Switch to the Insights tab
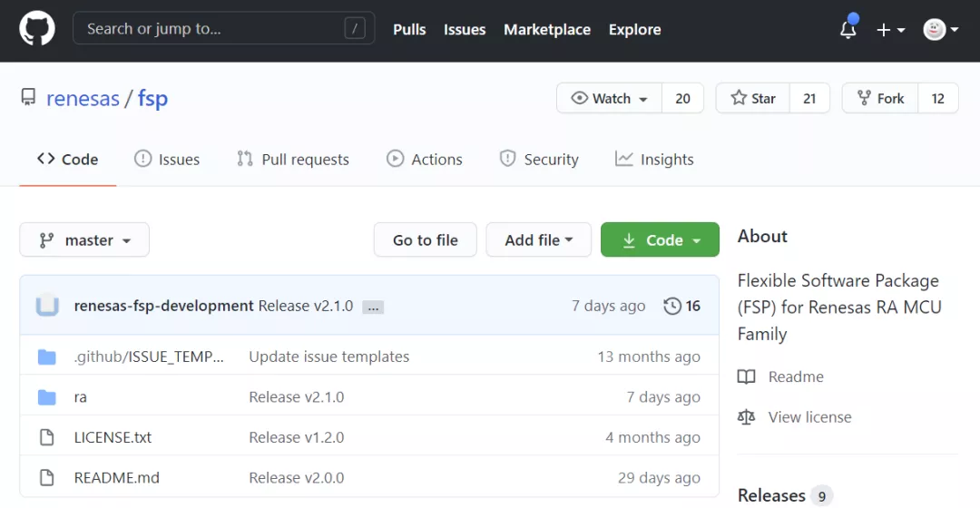The width and height of the screenshot is (980, 508). click(x=654, y=160)
